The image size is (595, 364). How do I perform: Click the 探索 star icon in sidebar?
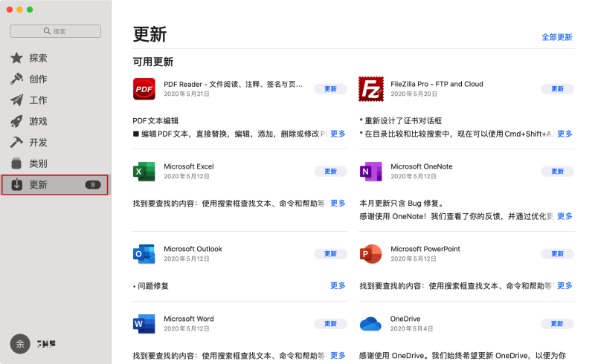[x=16, y=58]
